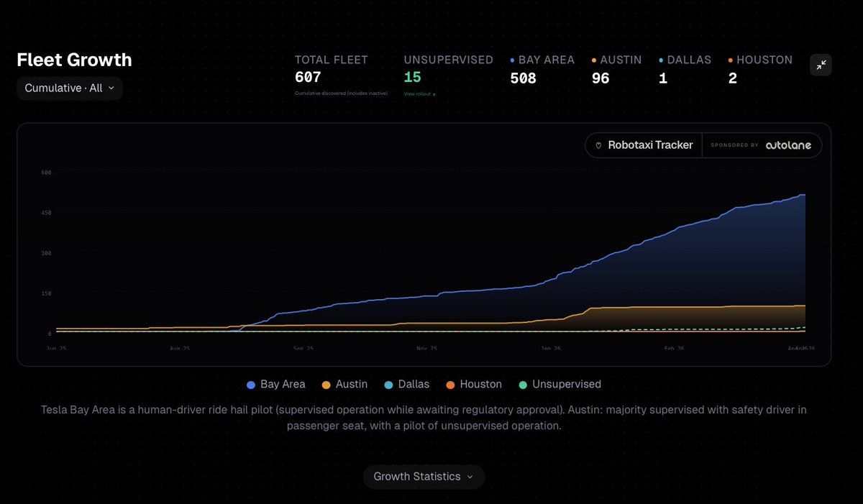This screenshot has height=504, width=863.
Task: Click the Dallas count 1
Action: (663, 78)
